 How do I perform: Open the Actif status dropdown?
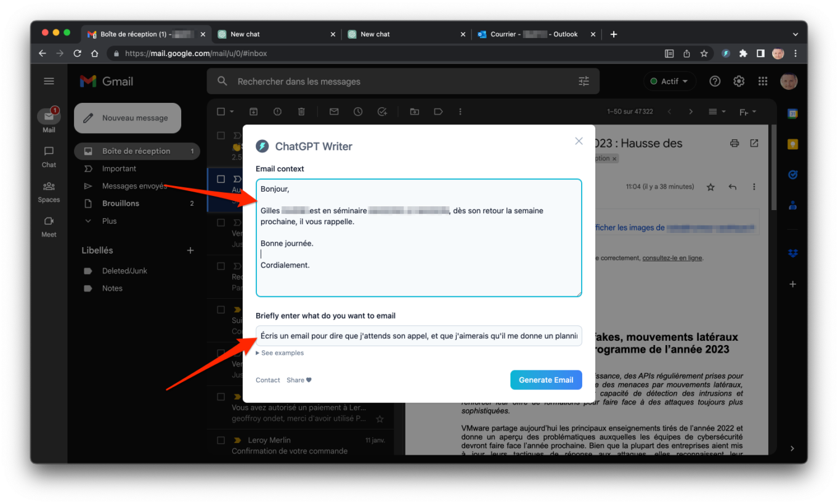coord(670,81)
